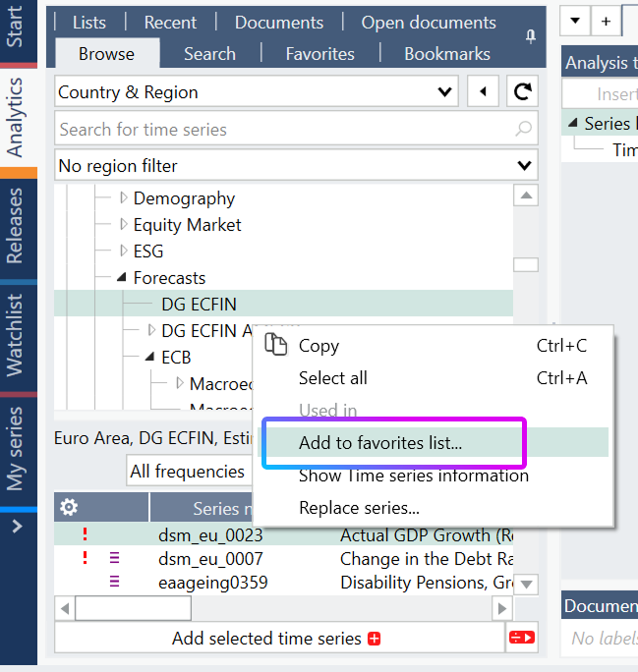Click the Copy icon in the context menu

pos(275,344)
